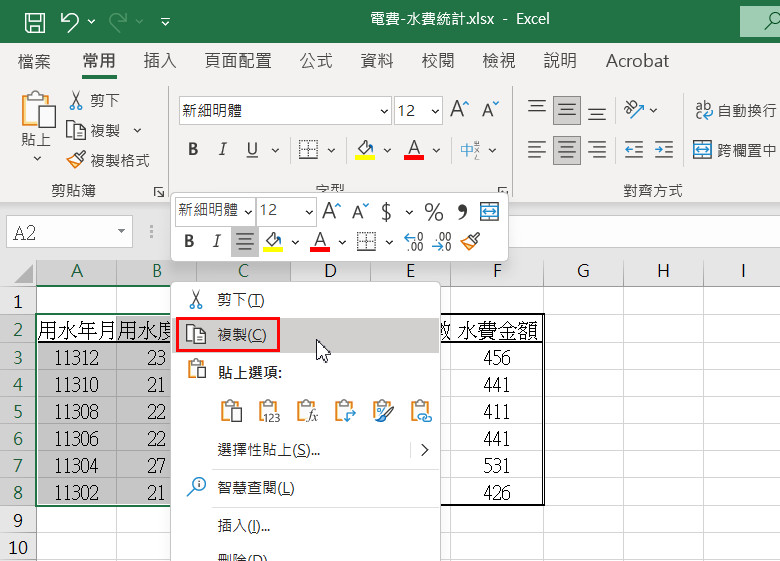Switch to the 插入 ribbon tab
Image resolution: width=780 pixels, height=561 pixels.
point(160,61)
